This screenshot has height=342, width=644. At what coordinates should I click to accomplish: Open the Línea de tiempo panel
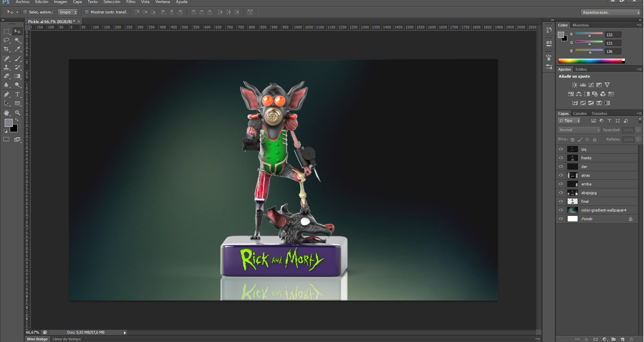(x=67, y=339)
